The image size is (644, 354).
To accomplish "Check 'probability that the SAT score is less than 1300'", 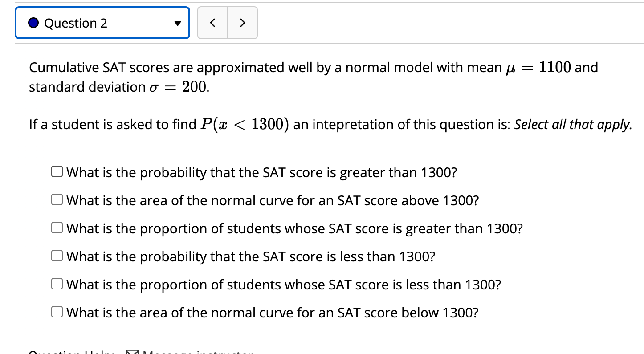I will tap(57, 255).
